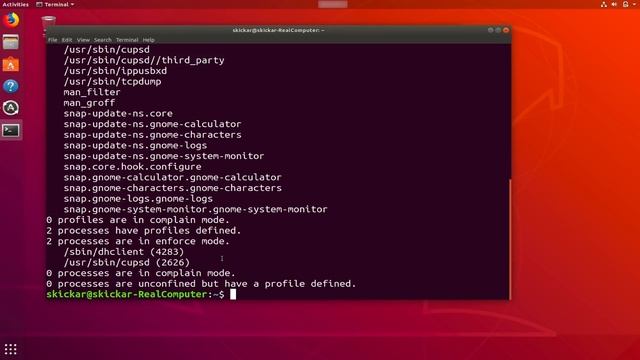Click the line "man_groff"
Image resolution: width=640 pixels, height=360 pixels.
(89, 103)
